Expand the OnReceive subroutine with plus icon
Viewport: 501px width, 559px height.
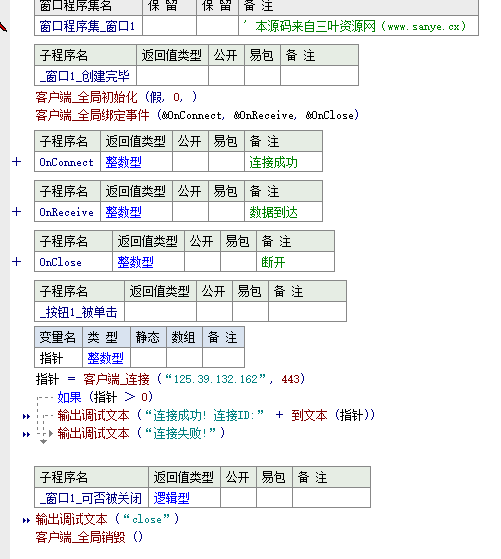16,212
